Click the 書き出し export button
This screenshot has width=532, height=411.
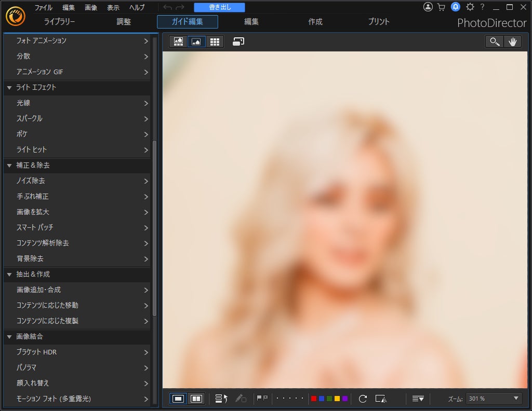click(220, 7)
